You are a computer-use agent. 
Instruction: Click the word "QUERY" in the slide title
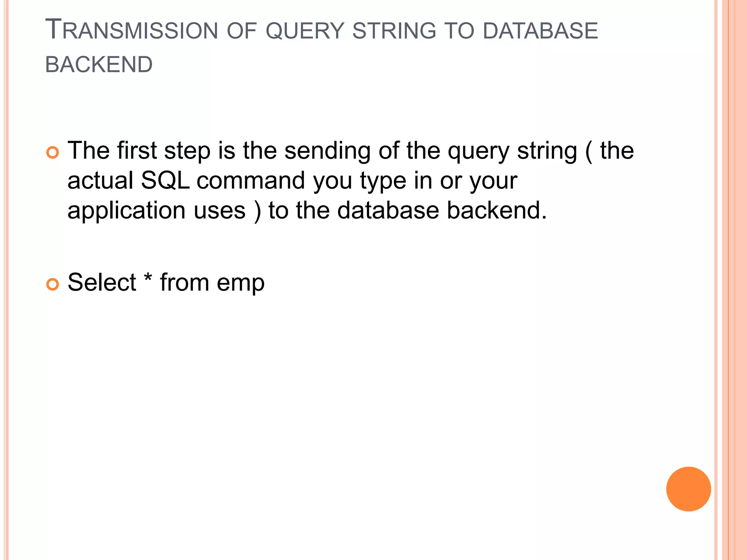coord(305,31)
